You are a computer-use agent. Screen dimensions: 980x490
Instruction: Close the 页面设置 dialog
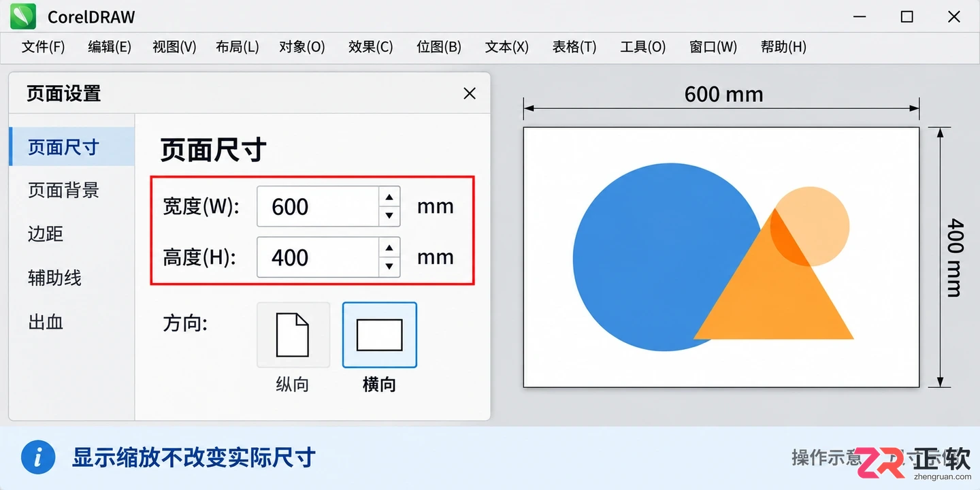pyautogui.click(x=470, y=93)
